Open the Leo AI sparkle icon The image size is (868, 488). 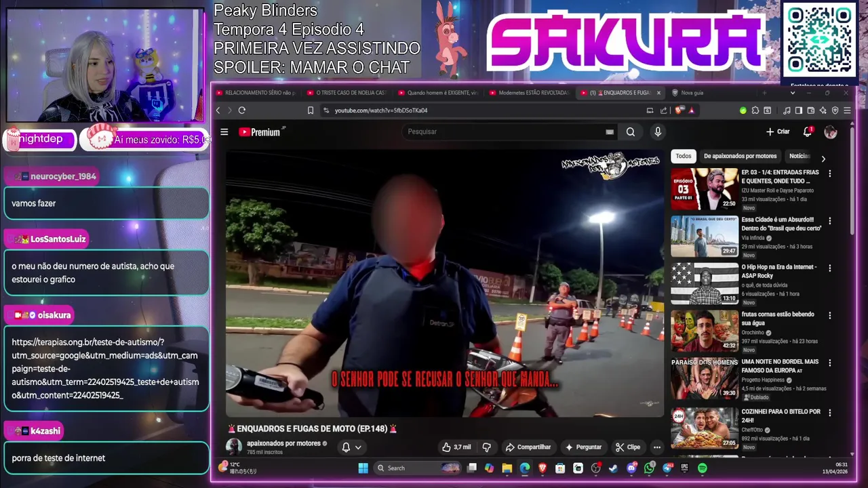(x=823, y=110)
